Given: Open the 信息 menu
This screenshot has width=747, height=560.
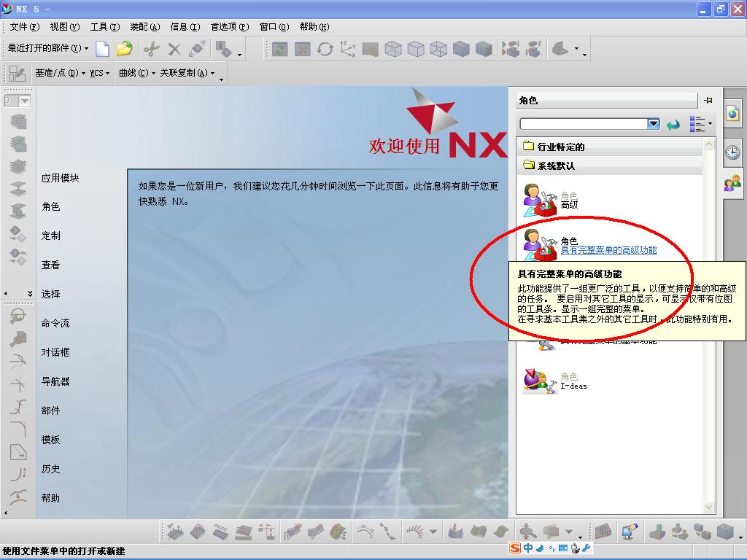Looking at the screenshot, I should coord(185,27).
